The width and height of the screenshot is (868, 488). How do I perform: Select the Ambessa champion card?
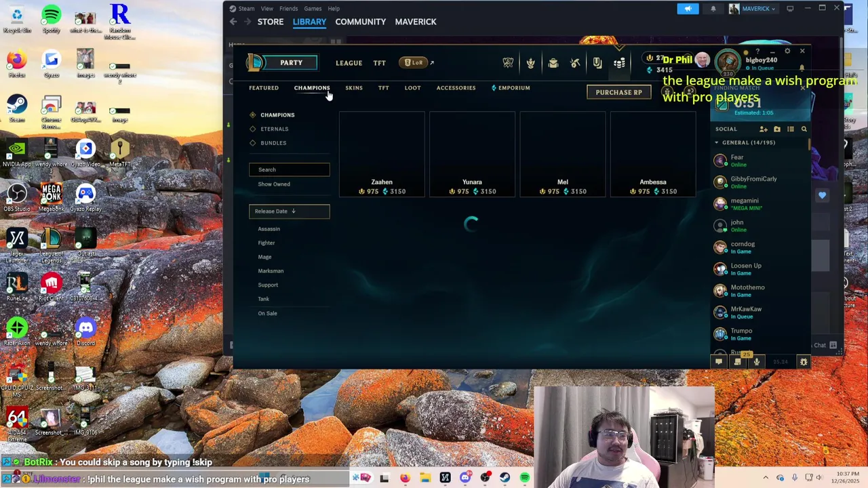[653, 155]
